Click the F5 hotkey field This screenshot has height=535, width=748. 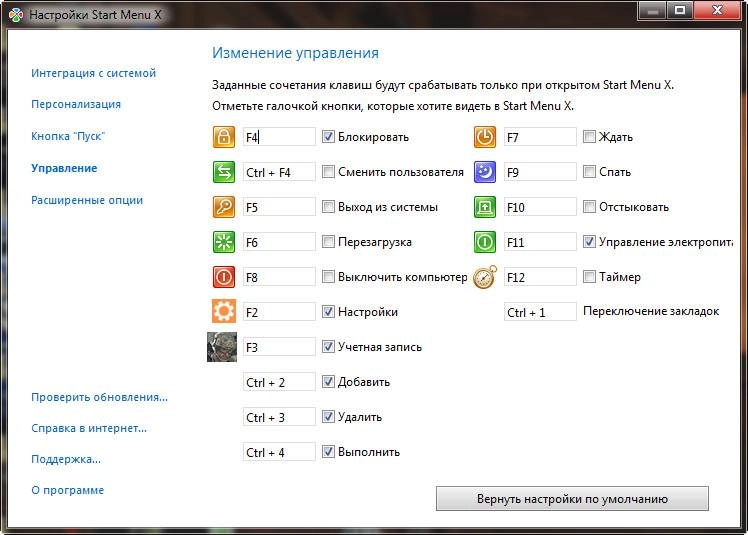[x=279, y=207]
